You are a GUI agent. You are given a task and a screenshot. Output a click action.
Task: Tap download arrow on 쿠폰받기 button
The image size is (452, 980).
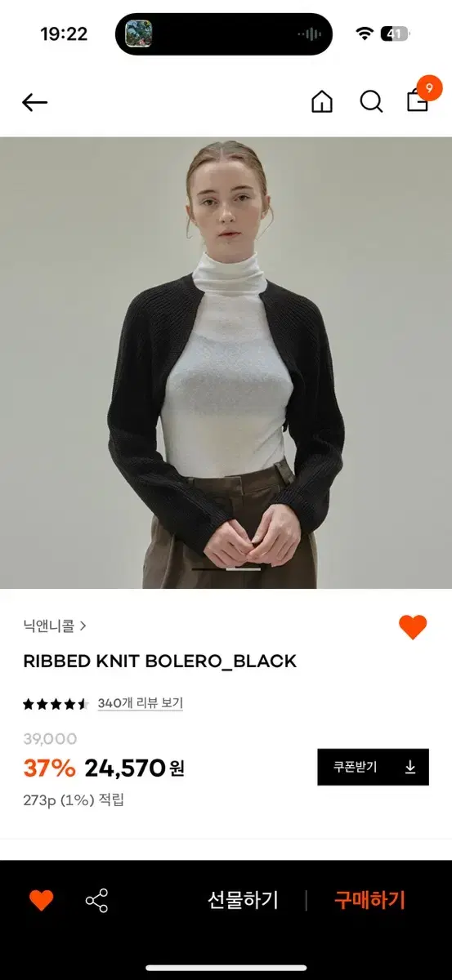tap(410, 767)
